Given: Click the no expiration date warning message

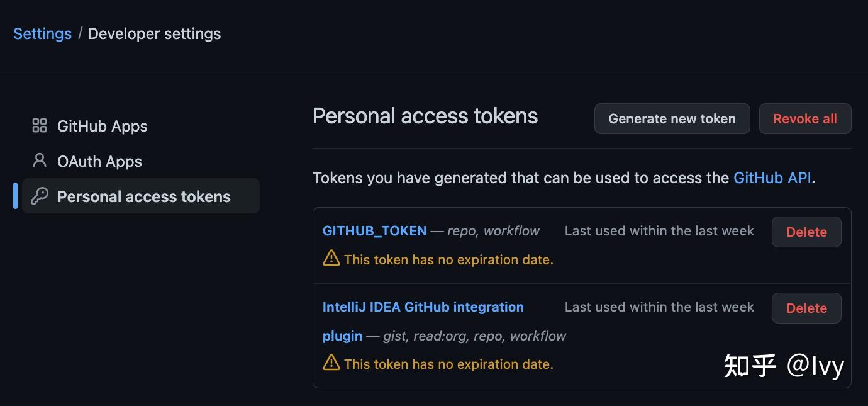Looking at the screenshot, I should pos(448,259).
